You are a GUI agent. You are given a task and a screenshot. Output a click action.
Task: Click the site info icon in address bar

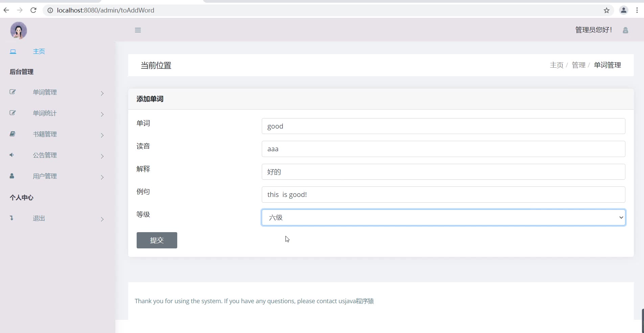click(x=50, y=10)
